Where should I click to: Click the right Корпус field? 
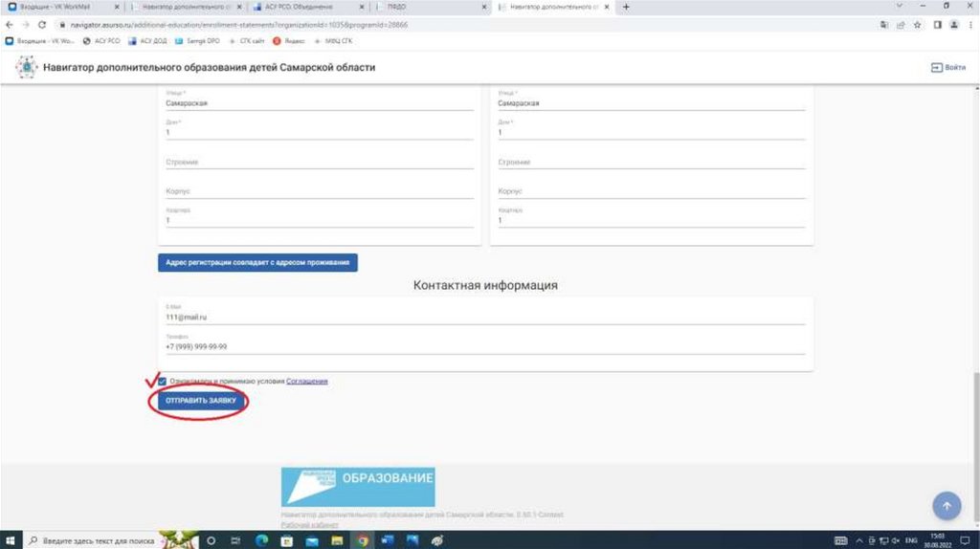click(x=651, y=191)
